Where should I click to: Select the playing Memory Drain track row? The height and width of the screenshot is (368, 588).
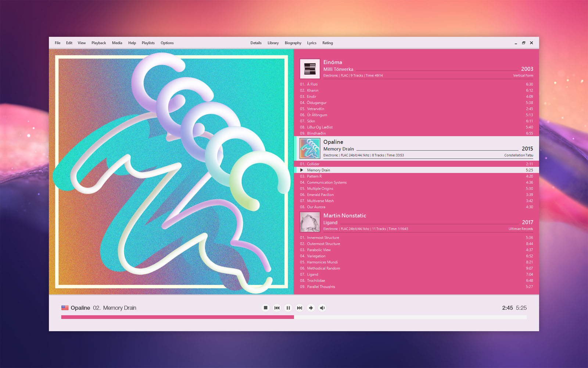[416, 170]
